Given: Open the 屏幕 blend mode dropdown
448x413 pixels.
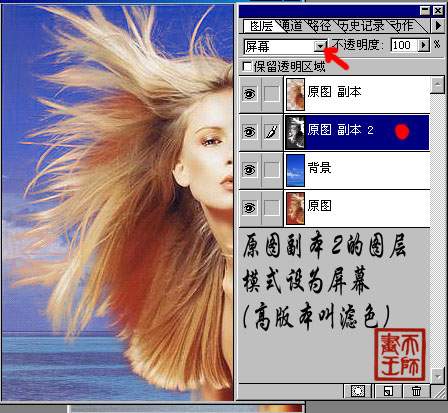Looking at the screenshot, I should (320, 46).
